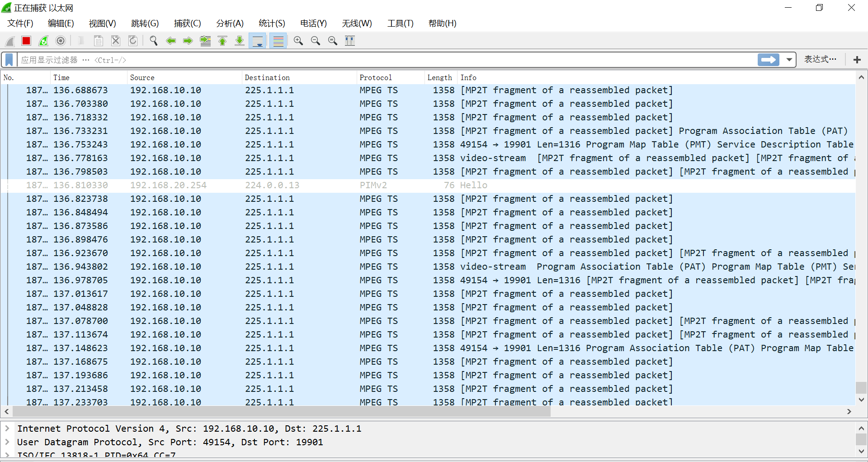Click packet list scroll right arrow
Screen dimensions: 868x462
click(849, 411)
